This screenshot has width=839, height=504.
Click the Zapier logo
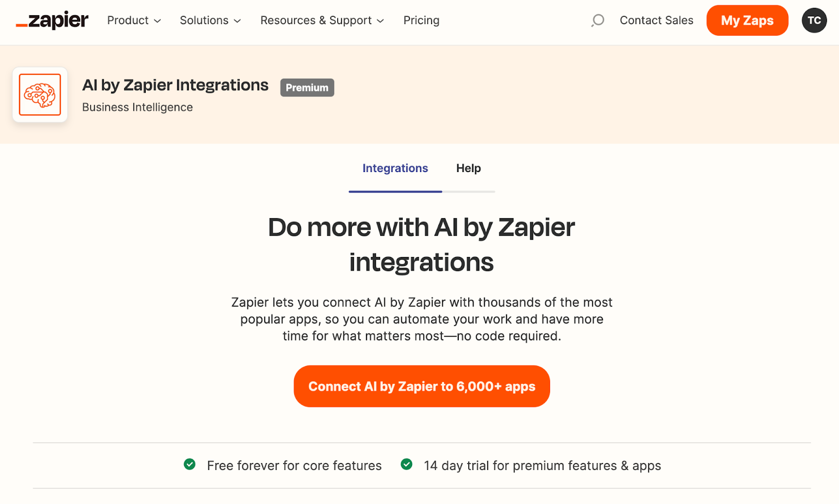coord(52,20)
